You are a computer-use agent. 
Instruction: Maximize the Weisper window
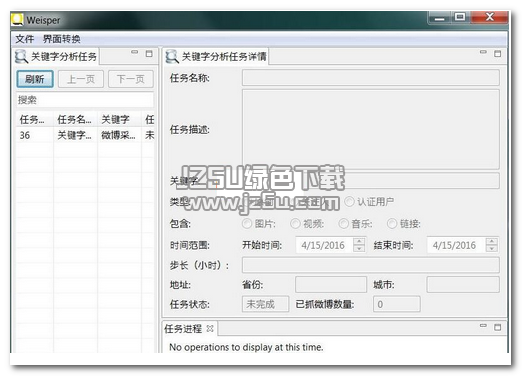pyautogui.click(x=460, y=17)
